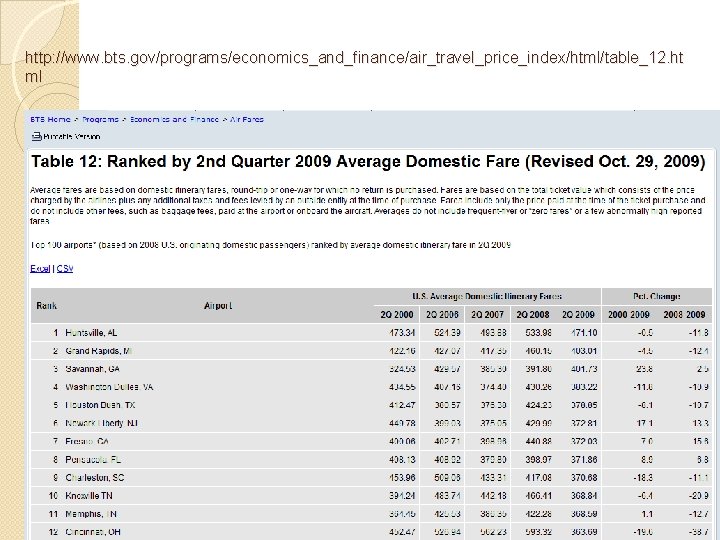Click Charleston 2000-2009 change -18.3
720x540 pixels.
point(643,478)
